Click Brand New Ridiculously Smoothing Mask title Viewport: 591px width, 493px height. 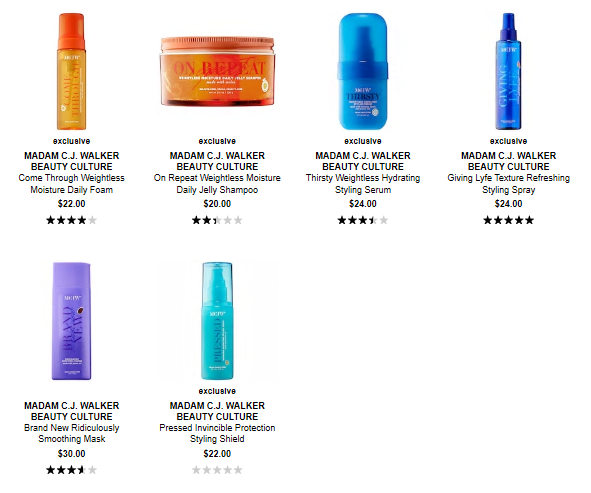tap(71, 433)
